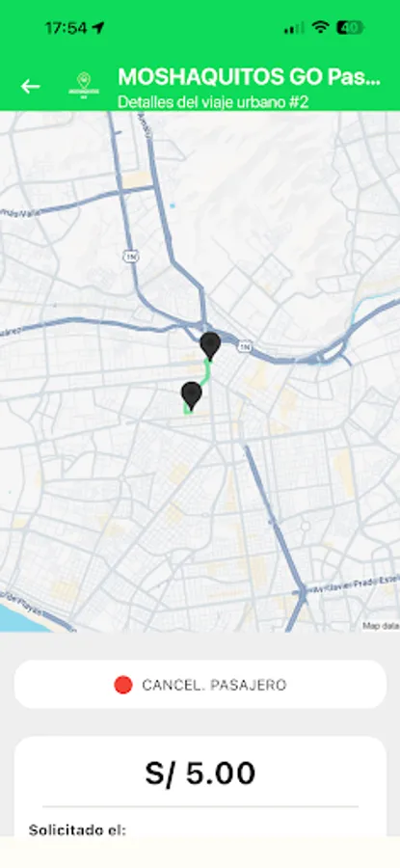The height and width of the screenshot is (868, 400).
Task: Tap the MOSHAQUITOS GO Pas... title
Action: click(x=250, y=78)
